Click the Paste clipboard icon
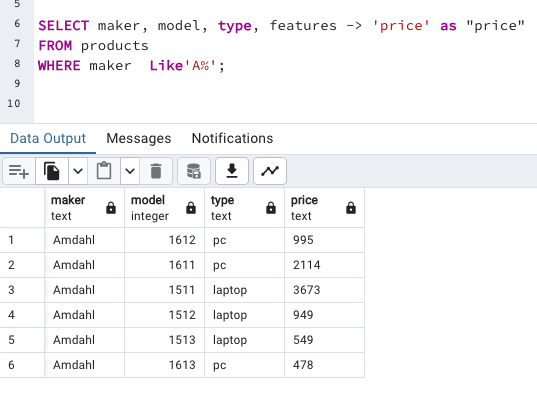The image size is (537, 393). click(x=104, y=171)
